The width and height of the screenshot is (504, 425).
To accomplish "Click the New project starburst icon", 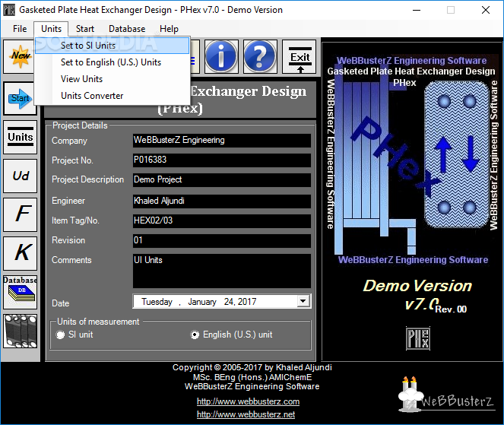I will pos(19,56).
